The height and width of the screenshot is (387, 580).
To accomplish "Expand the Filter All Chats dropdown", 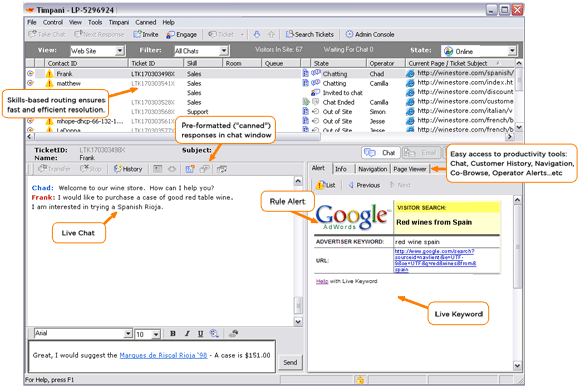I will pyautogui.click(x=223, y=51).
